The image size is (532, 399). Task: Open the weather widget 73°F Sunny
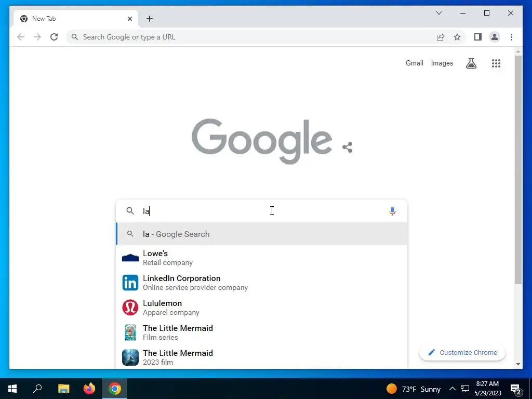(413, 389)
